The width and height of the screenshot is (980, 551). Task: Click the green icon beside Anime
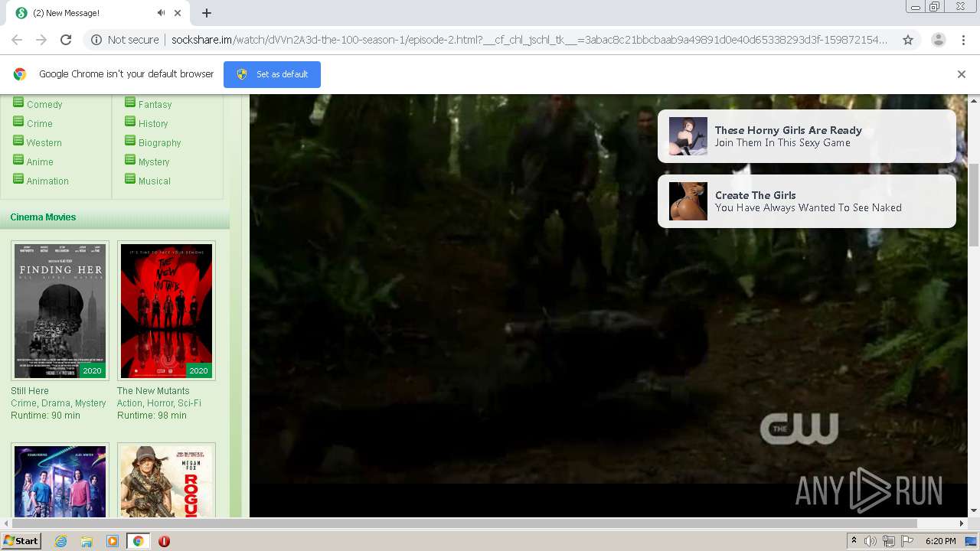coord(18,160)
